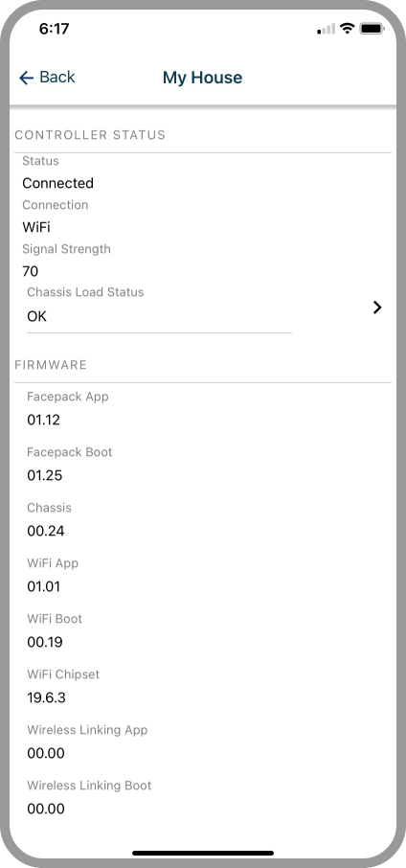406x868 pixels.
Task: Click the clock time 6:17
Action: (x=55, y=29)
